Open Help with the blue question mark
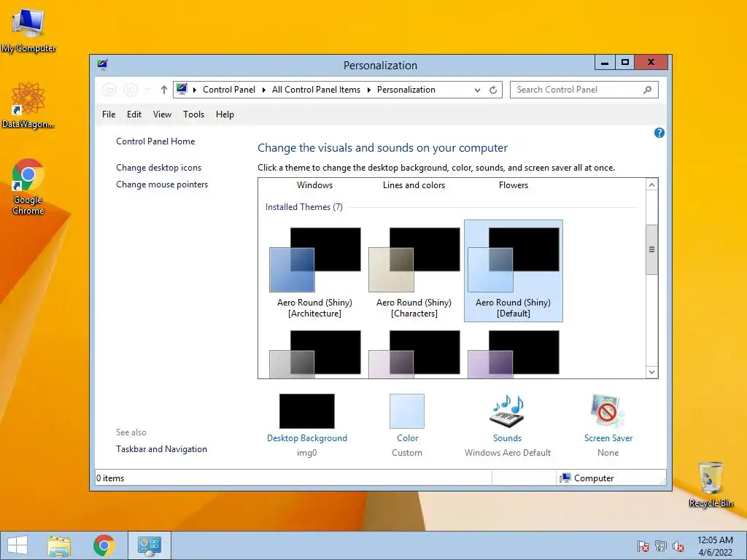 pos(659,133)
